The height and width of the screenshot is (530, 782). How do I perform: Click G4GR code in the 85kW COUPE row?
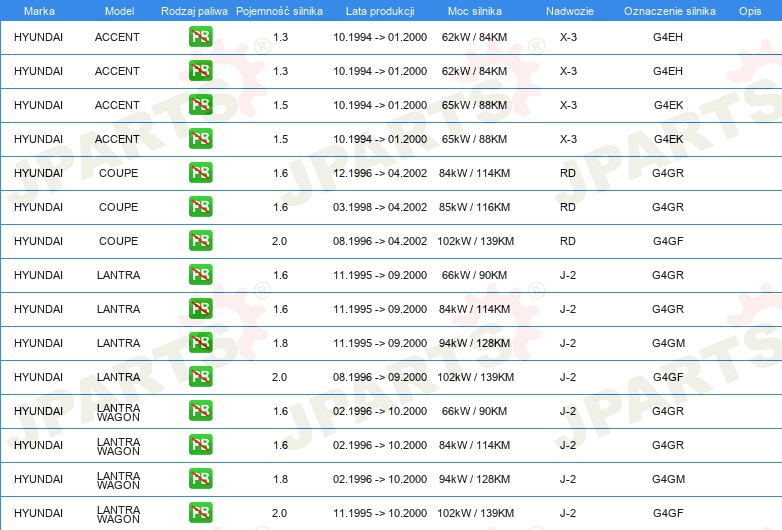[668, 207]
